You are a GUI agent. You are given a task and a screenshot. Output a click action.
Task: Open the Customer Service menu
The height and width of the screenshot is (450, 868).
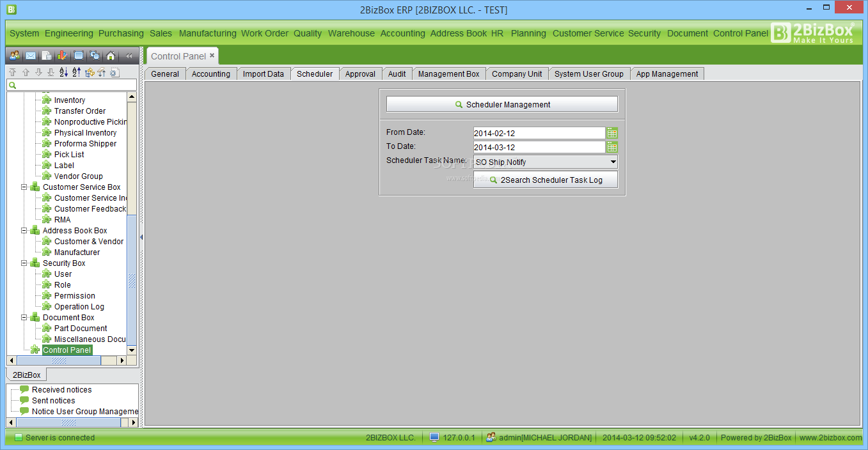pyautogui.click(x=588, y=33)
